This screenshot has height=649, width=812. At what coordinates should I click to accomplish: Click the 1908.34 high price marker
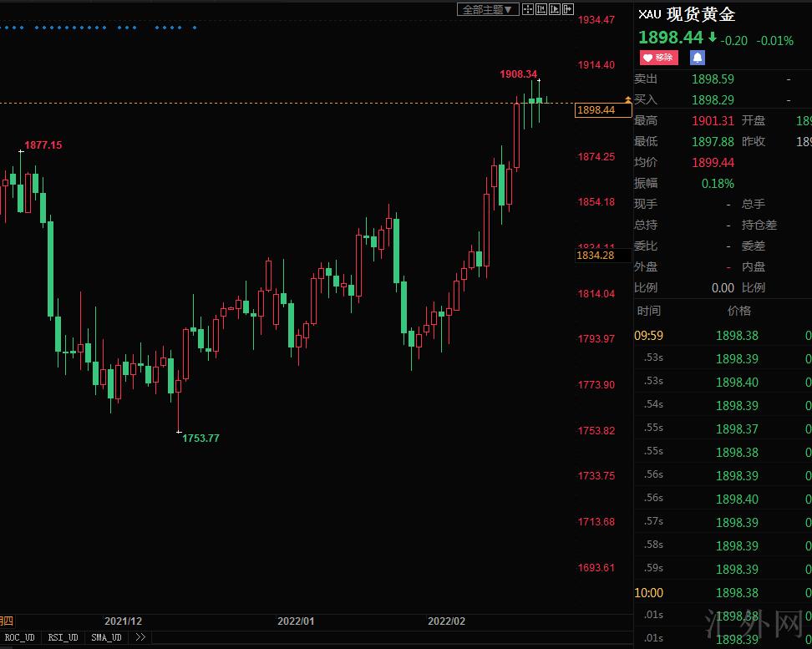point(518,74)
